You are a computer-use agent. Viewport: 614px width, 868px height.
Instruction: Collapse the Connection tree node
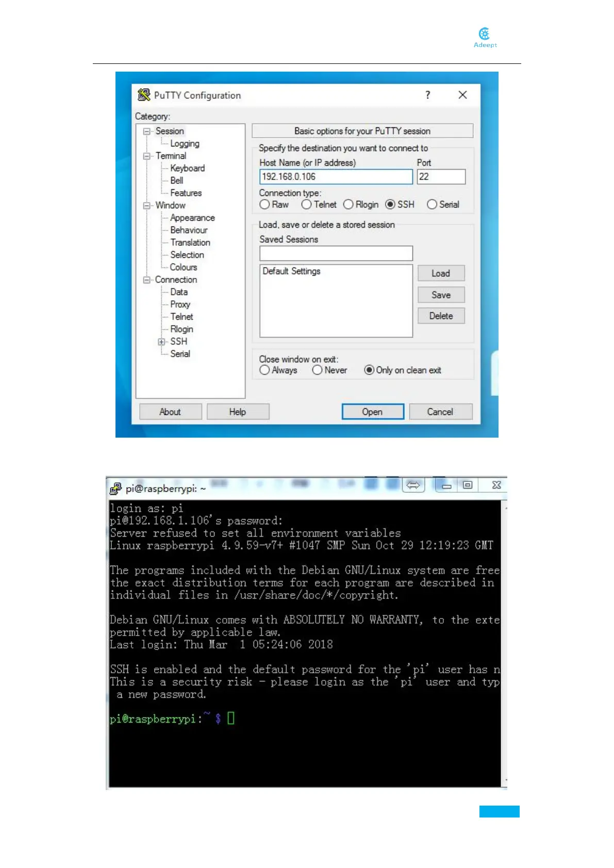coord(146,280)
